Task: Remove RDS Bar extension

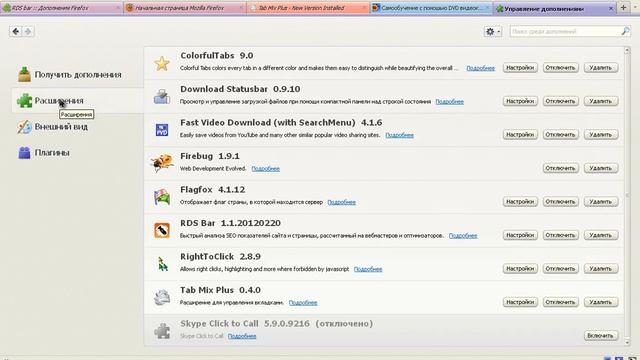Action: tap(601, 235)
